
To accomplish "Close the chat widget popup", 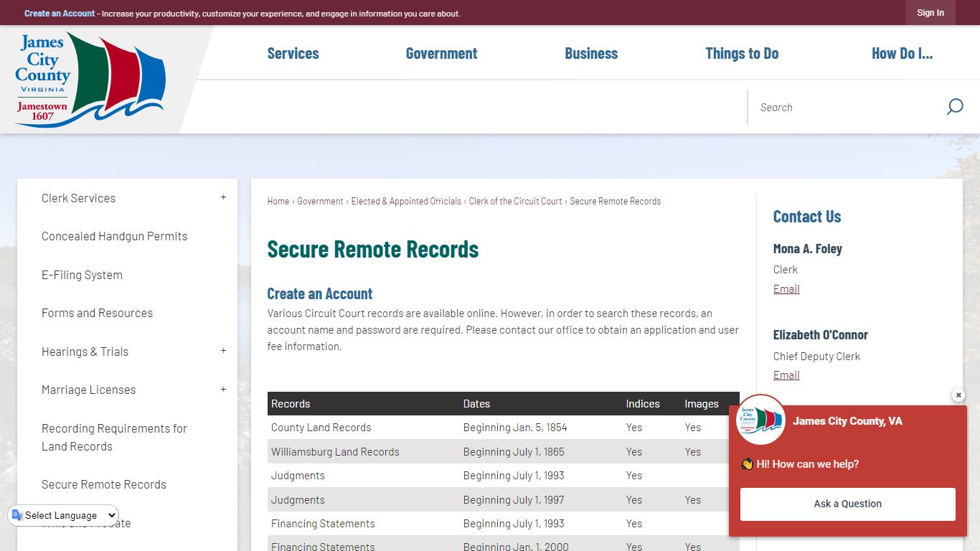I will click(x=958, y=395).
